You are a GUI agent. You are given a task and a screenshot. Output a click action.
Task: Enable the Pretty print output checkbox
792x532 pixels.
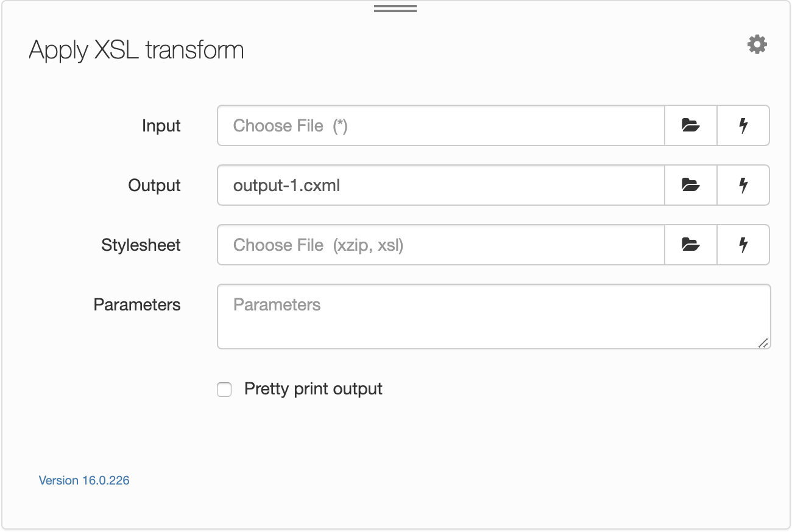click(225, 390)
